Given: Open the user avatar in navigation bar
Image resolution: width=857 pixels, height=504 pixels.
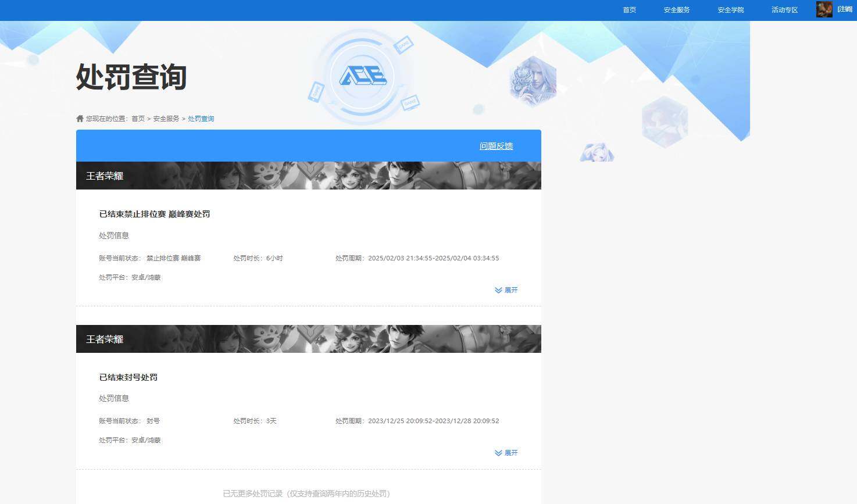Looking at the screenshot, I should (x=823, y=9).
